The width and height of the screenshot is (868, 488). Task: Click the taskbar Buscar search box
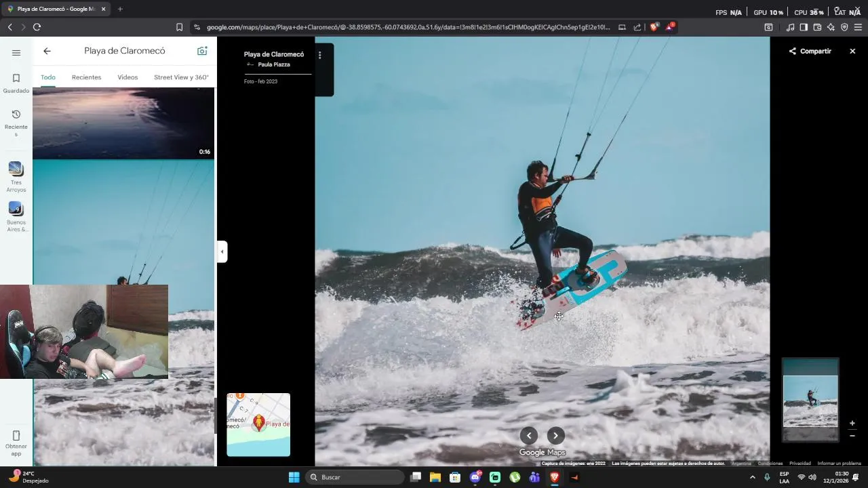click(354, 477)
